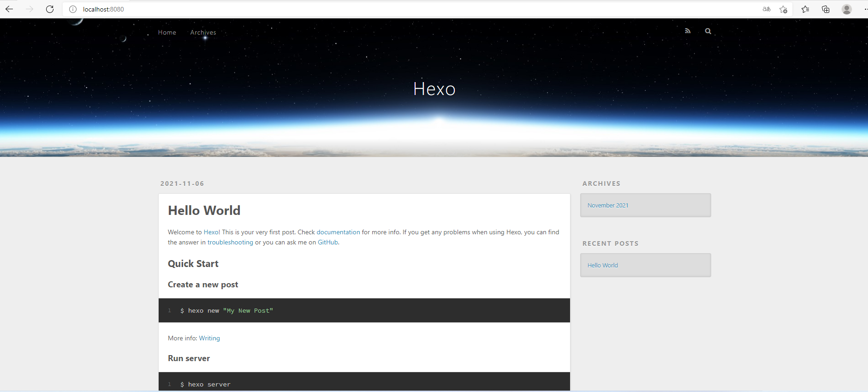
Task: Go back with the browser back arrow
Action: [9, 9]
